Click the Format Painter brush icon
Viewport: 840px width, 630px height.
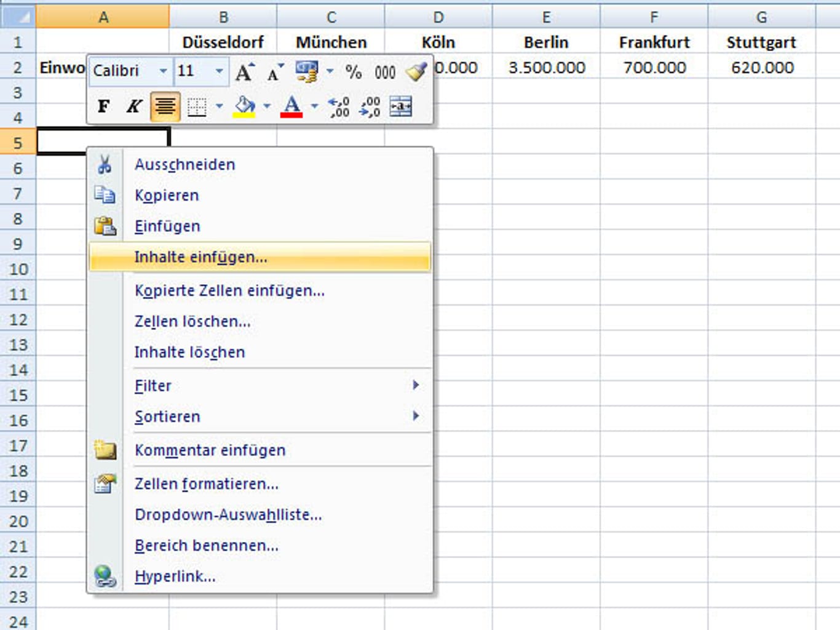(x=416, y=72)
